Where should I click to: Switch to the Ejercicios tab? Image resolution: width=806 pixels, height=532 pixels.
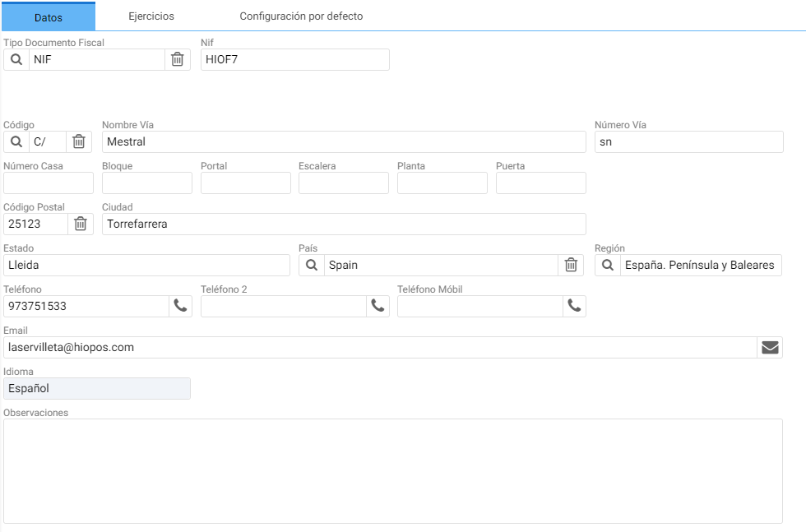151,16
